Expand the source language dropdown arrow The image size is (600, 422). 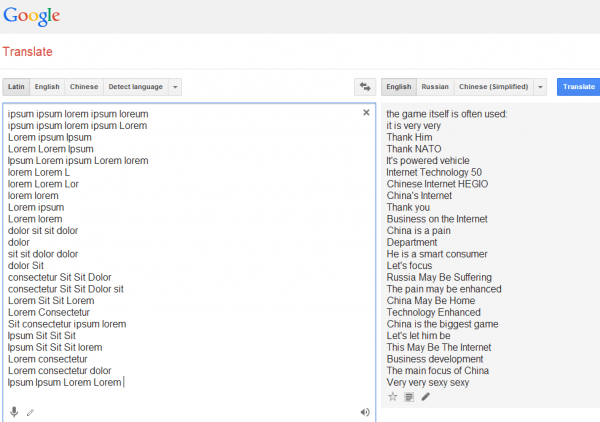coord(175,87)
